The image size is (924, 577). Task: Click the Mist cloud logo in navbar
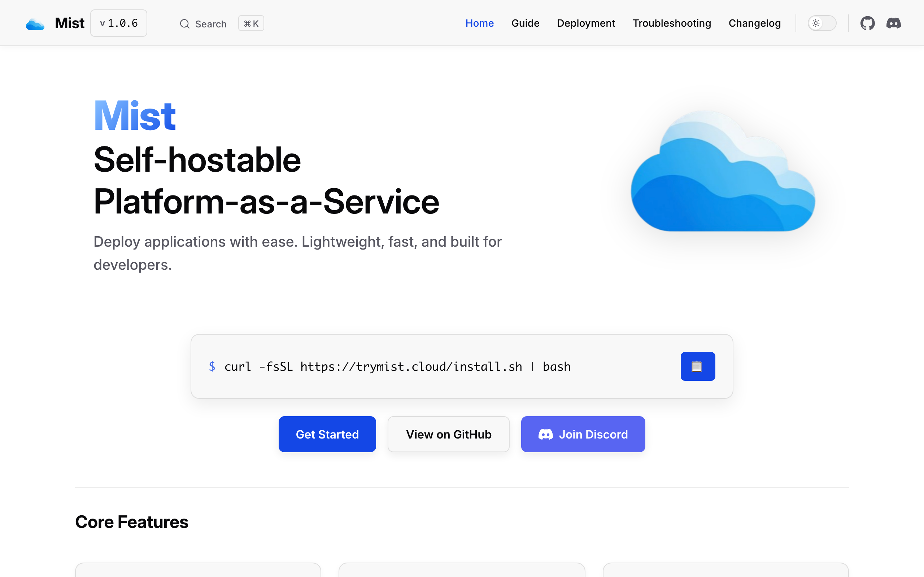(x=35, y=24)
